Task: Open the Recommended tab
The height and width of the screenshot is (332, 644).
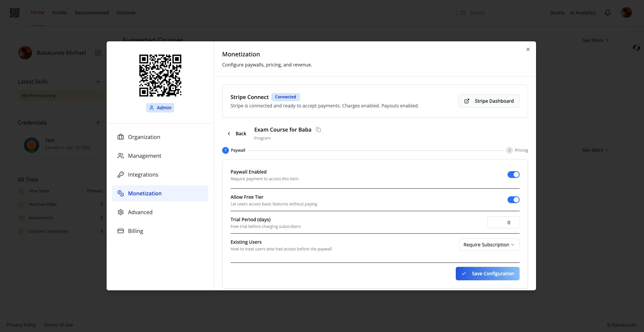Action: pos(92,13)
